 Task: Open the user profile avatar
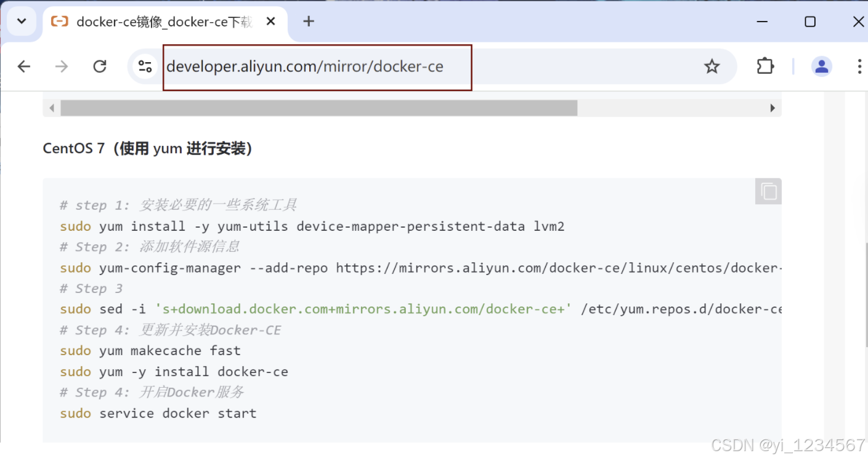click(822, 66)
